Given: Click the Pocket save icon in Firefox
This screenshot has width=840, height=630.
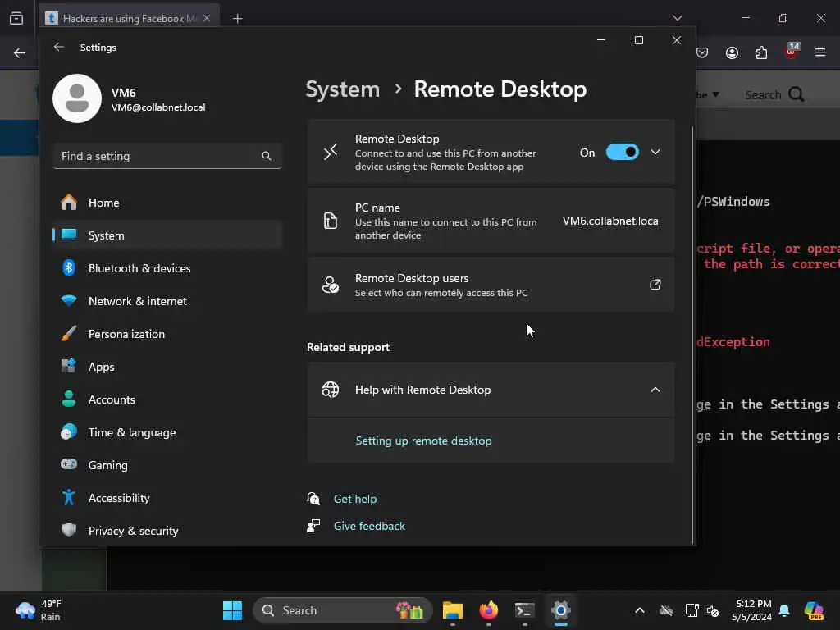Looking at the screenshot, I should 702,52.
